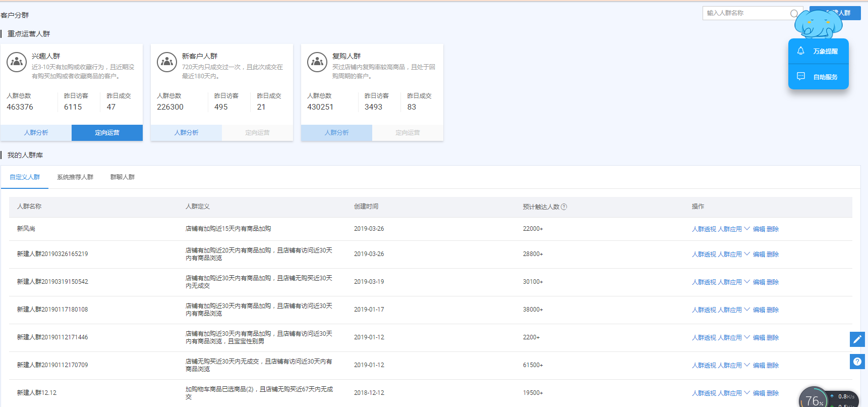This screenshot has height=407, width=868.
Task: Open 人群透视 for 新建人群20190117180108
Action: pyautogui.click(x=704, y=310)
